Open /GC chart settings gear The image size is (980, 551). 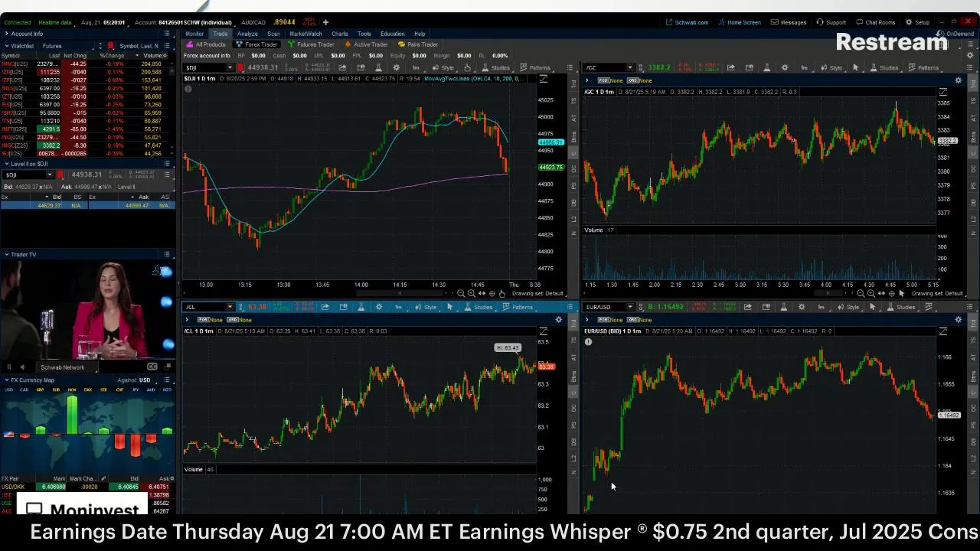[784, 67]
